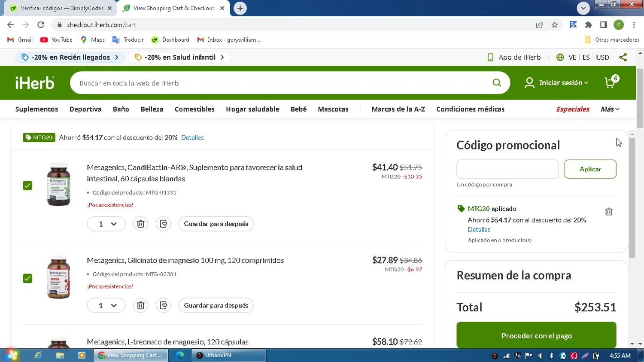This screenshot has width=644, height=362.
Task: Open the side panel icon
Action: pos(604,25)
